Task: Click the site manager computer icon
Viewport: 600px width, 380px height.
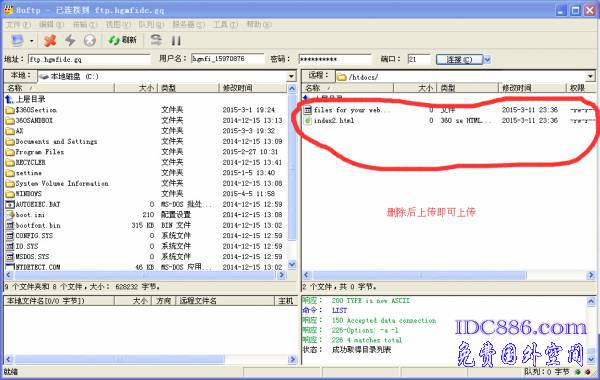Action: pos(18,40)
